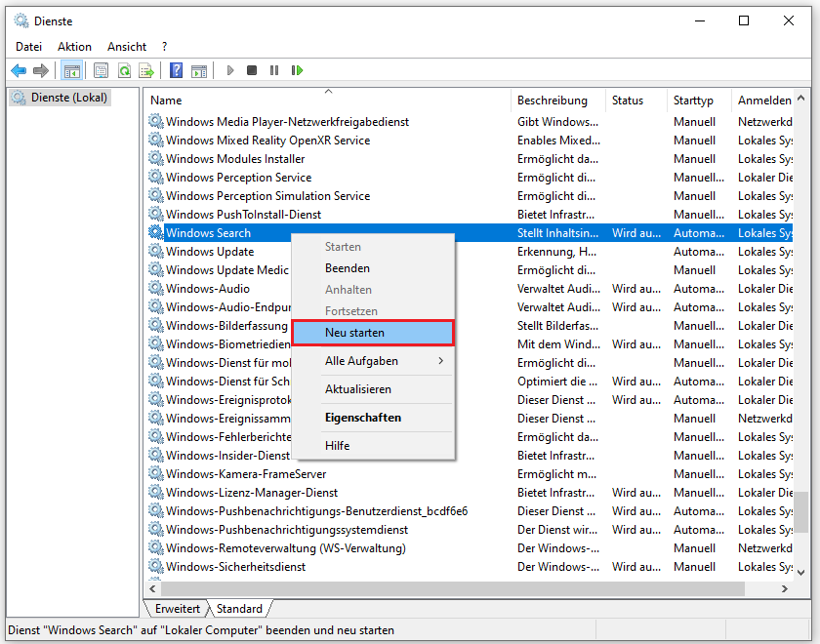This screenshot has width=820, height=644.
Task: Pause the service with the pause icon
Action: pyautogui.click(x=274, y=69)
